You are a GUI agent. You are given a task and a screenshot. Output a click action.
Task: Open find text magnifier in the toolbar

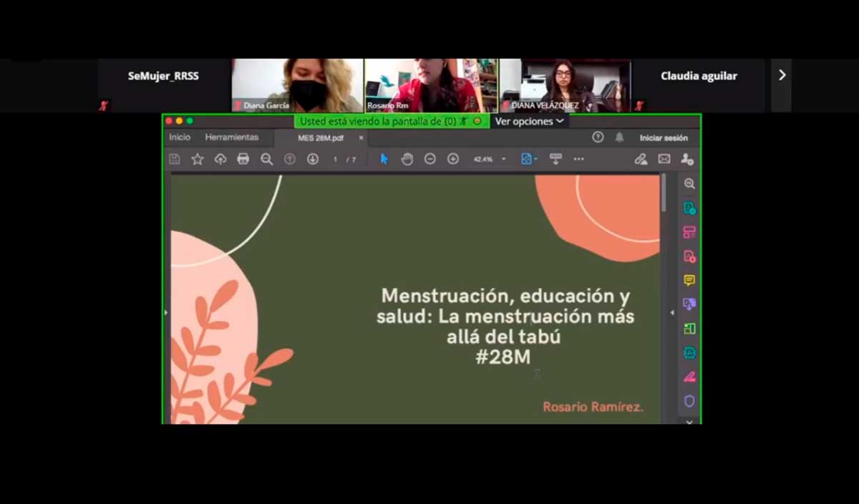tap(267, 159)
